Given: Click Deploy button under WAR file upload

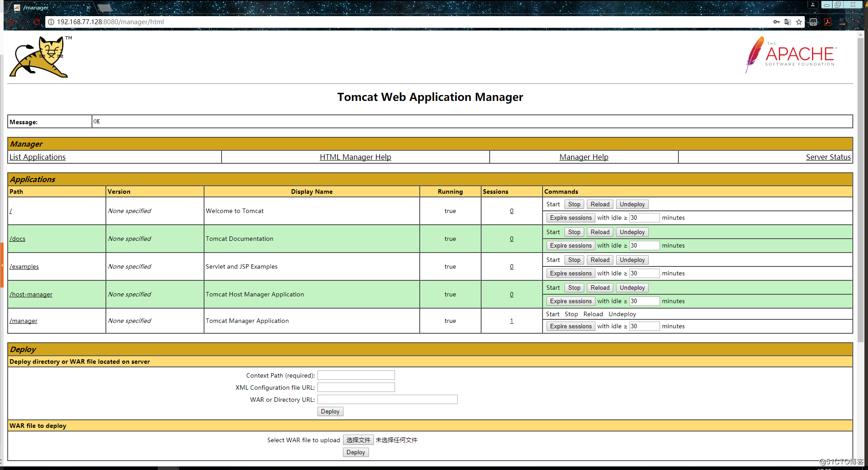Looking at the screenshot, I should 356,452.
